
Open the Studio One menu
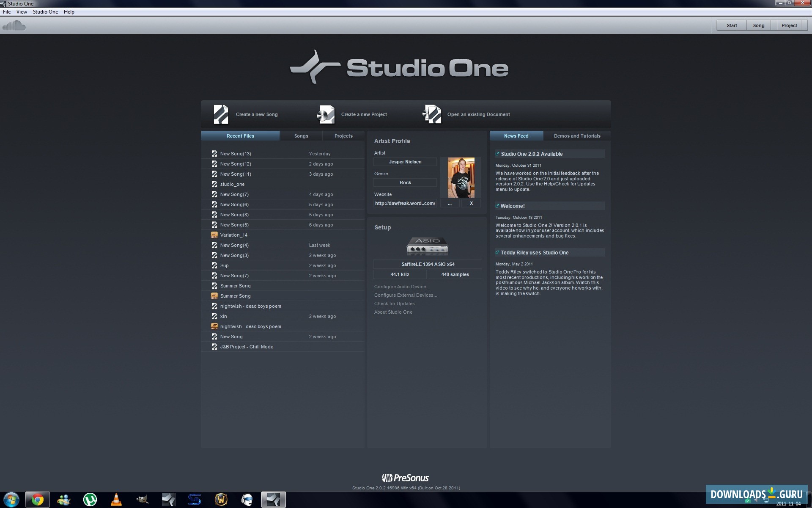click(45, 12)
